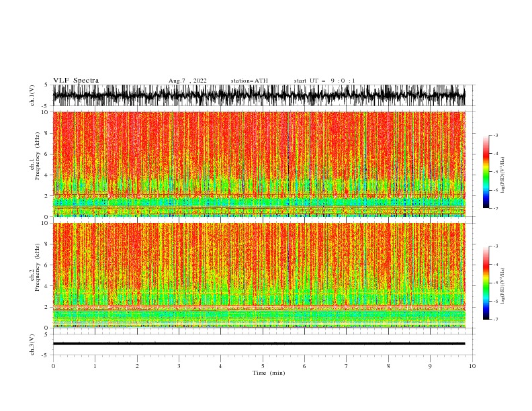Click time axis tick label "9"
Image resolution: width=532 pixels, height=411 pixels.
point(430,366)
